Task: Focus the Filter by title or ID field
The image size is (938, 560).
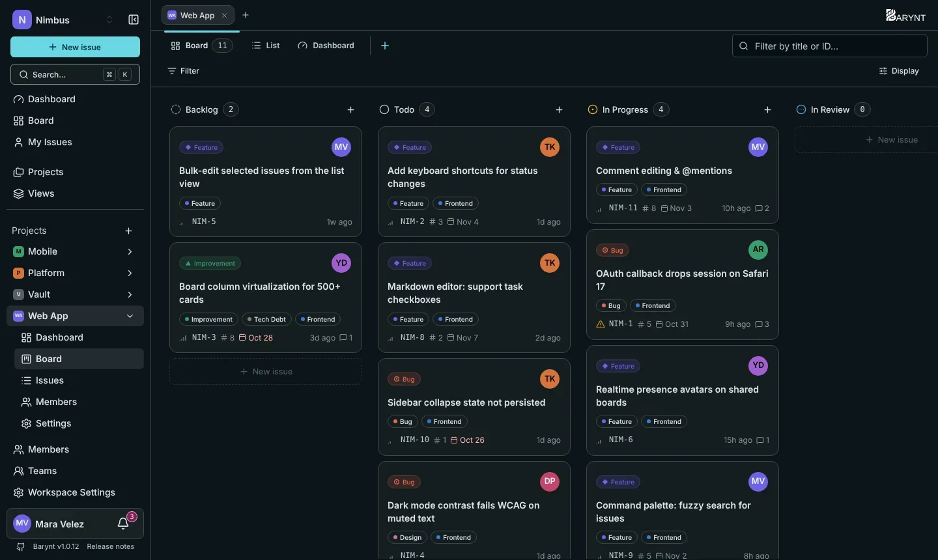Action: [830, 46]
